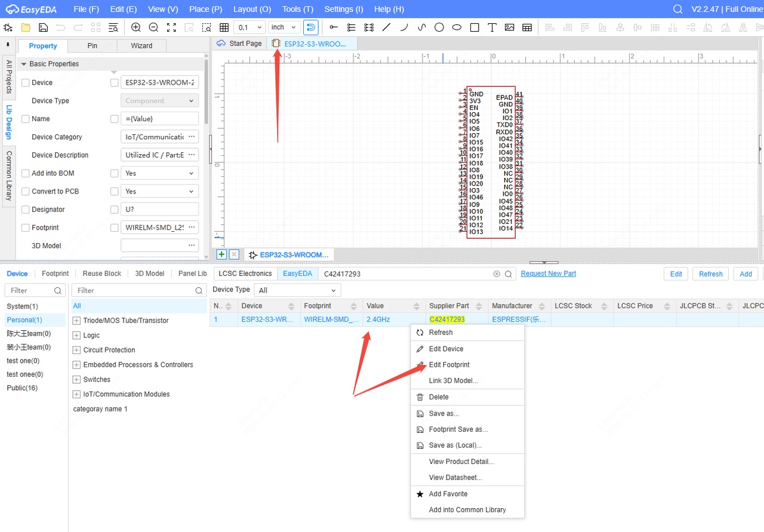Open the Convert to PCB Yes dropdown

pyautogui.click(x=159, y=192)
